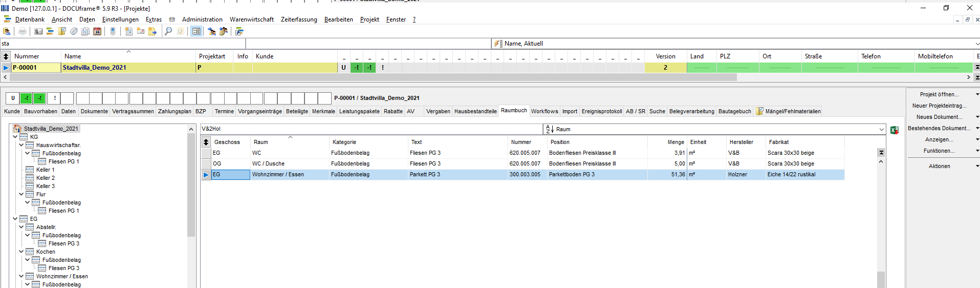The width and height of the screenshot is (980, 288).
Task: Open the Zeiterfassung menu
Action: pos(299,19)
